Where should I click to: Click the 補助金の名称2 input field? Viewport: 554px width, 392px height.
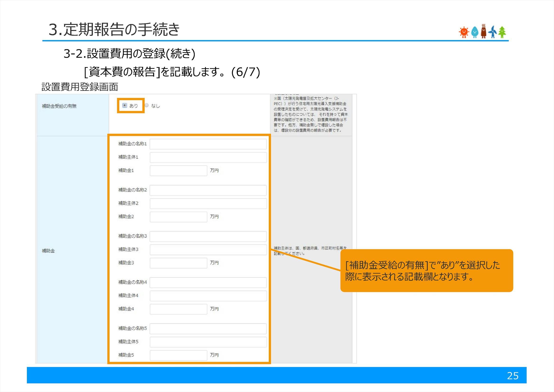[x=208, y=190]
